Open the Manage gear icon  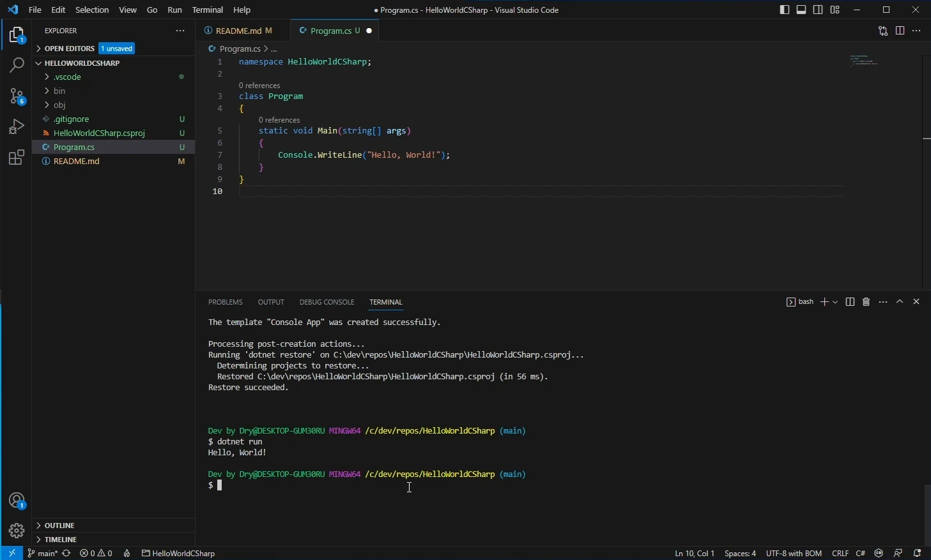coord(16,530)
